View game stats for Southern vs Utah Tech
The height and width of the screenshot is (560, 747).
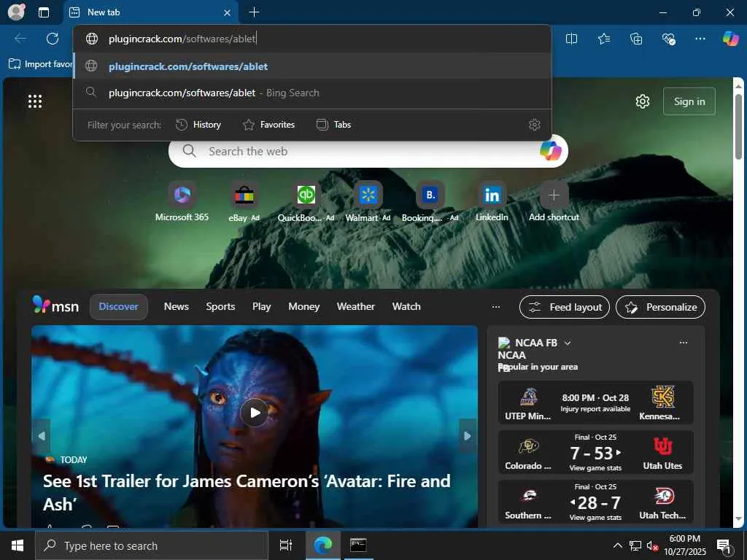click(x=595, y=518)
